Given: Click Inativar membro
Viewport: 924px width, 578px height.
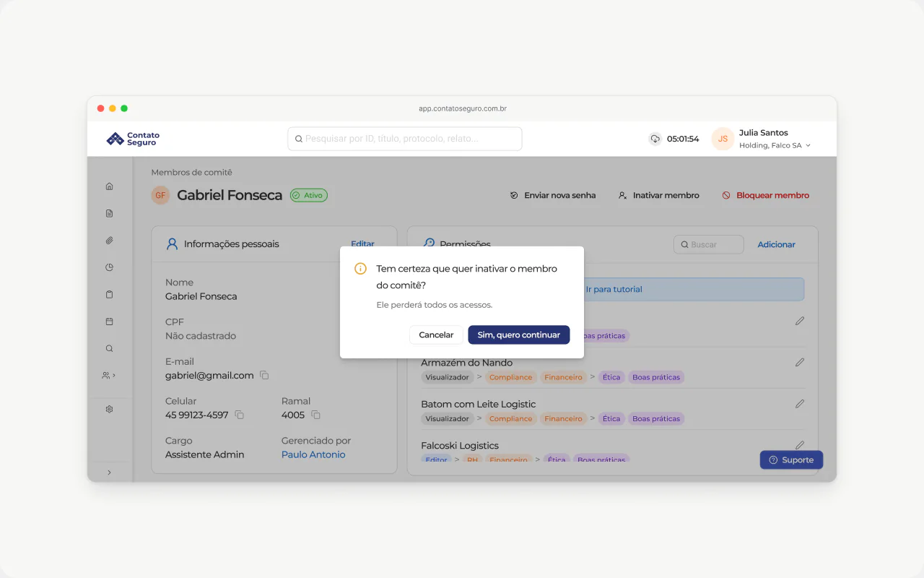Looking at the screenshot, I should (x=659, y=195).
